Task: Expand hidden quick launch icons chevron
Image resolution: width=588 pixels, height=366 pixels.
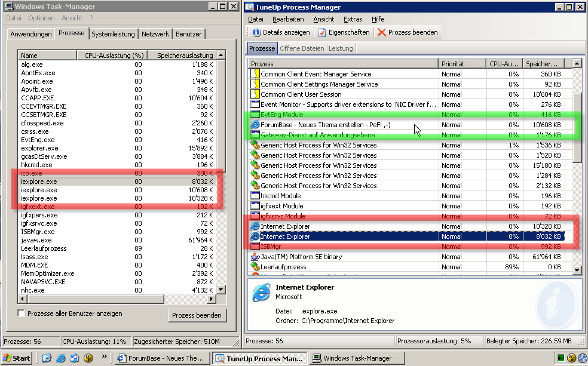Action: (x=104, y=356)
